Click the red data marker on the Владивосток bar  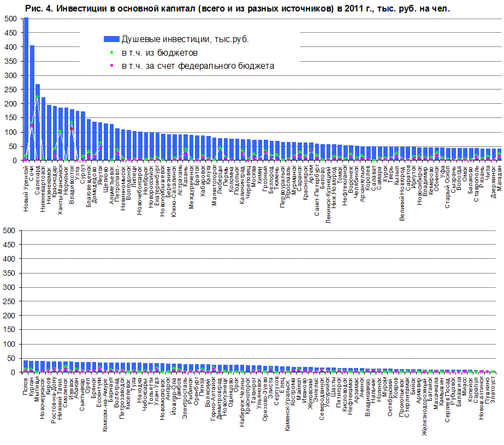pyautogui.click(x=72, y=129)
